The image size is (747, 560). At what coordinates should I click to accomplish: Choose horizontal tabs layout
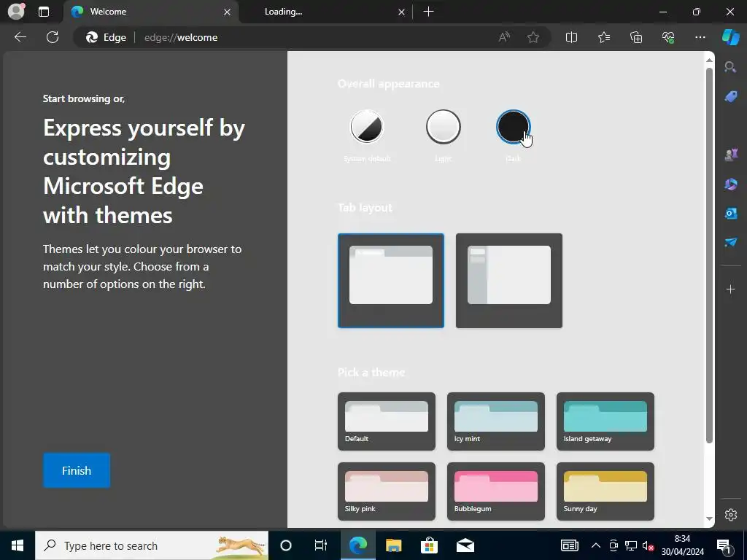(391, 281)
